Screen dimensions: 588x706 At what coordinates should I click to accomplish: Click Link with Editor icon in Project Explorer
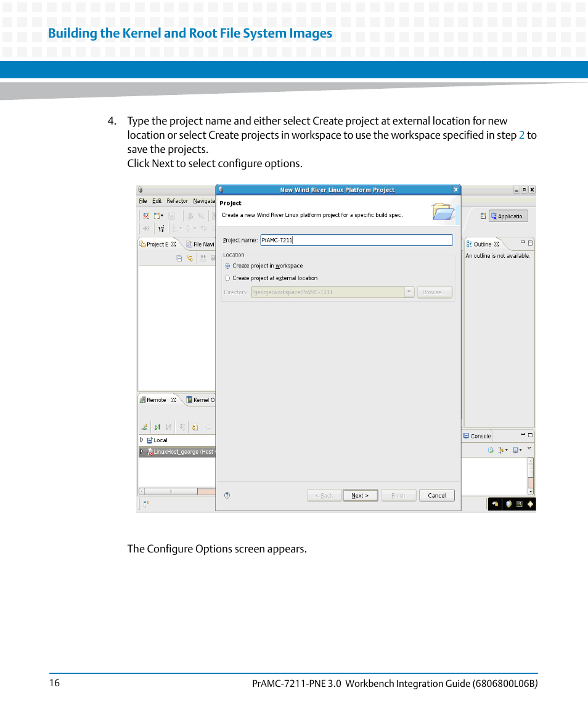[x=190, y=258]
